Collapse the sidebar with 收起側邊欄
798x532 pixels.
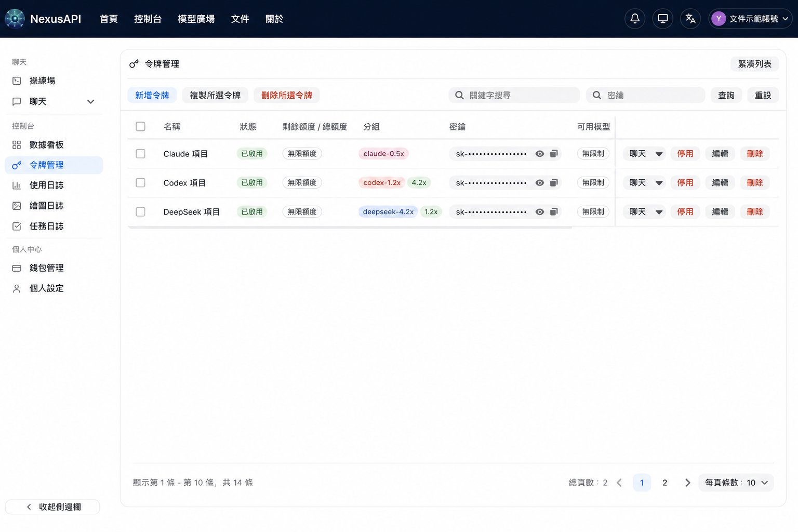pos(52,507)
